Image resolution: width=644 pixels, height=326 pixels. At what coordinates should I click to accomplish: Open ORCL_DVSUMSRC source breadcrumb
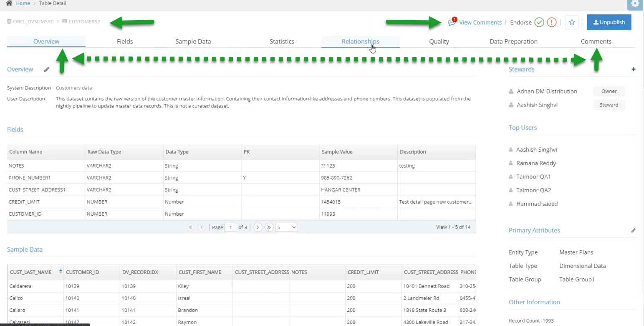(x=33, y=21)
